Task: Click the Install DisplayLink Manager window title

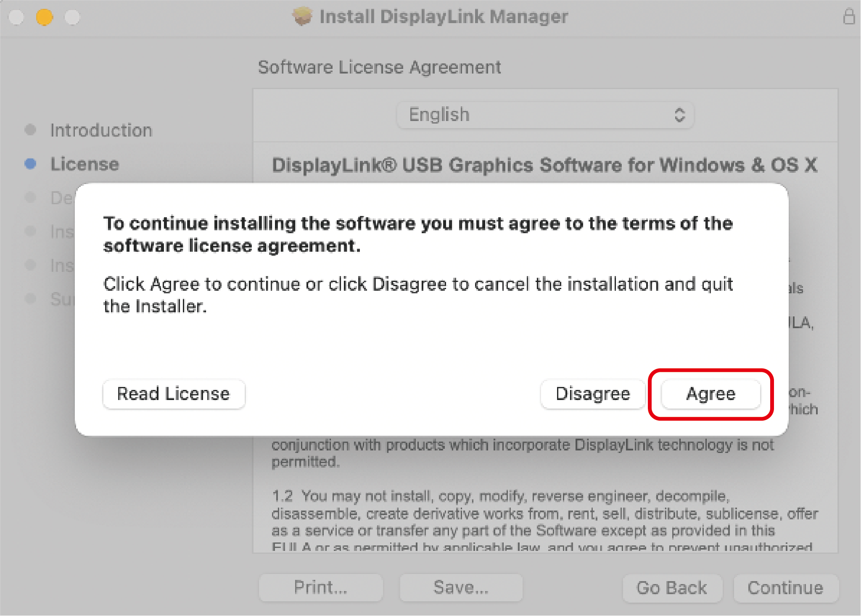Action: point(444,17)
